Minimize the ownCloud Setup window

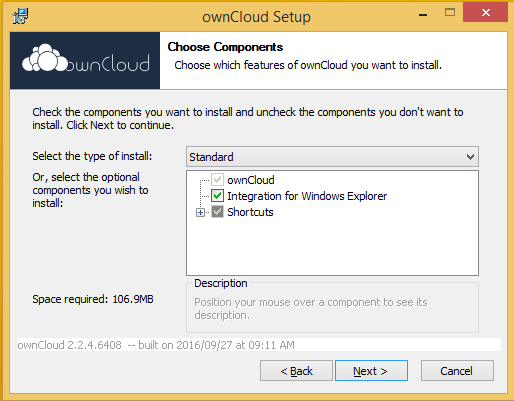click(423, 15)
